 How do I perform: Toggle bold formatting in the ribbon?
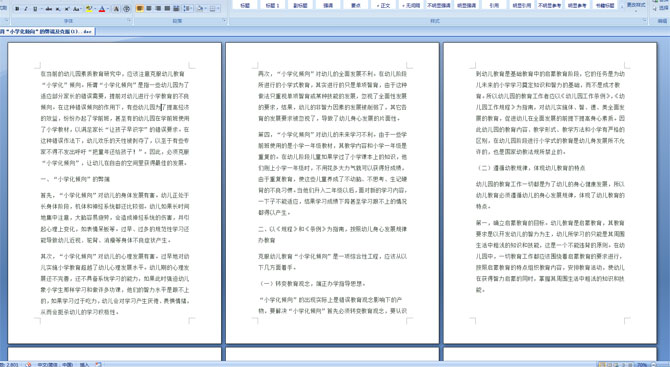17,9
